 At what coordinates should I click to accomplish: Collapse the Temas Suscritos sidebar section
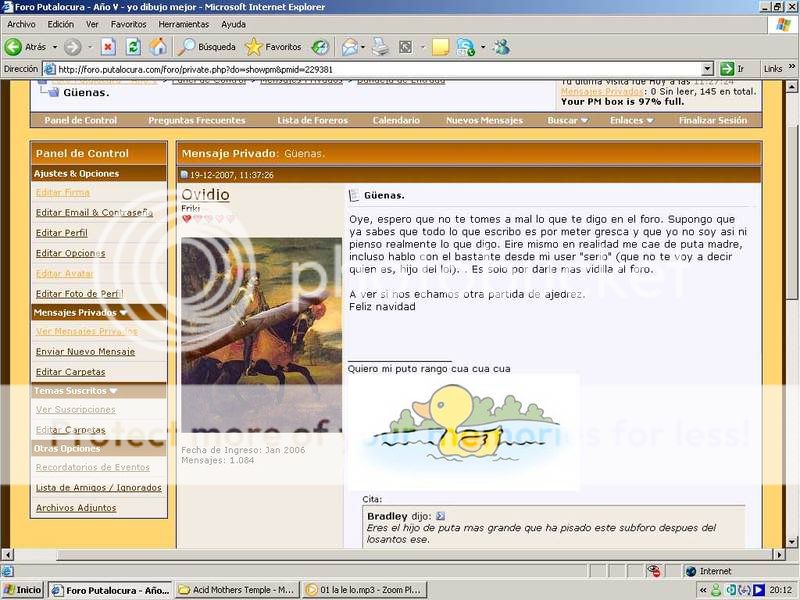point(114,390)
